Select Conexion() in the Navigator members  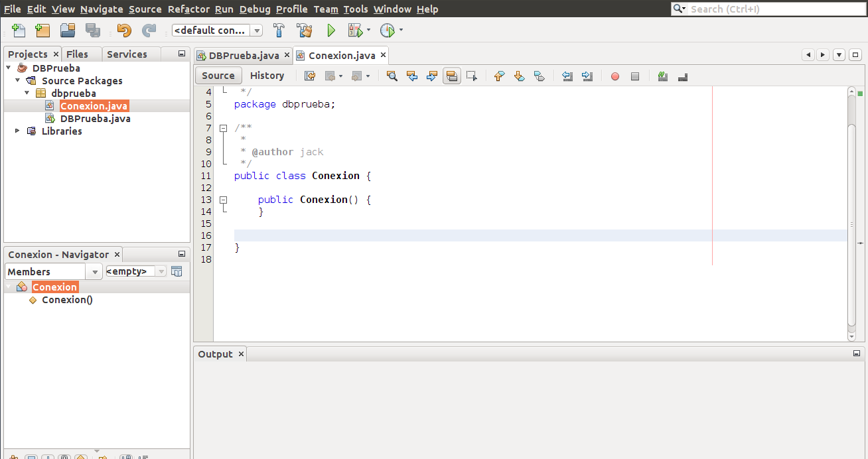tap(66, 299)
